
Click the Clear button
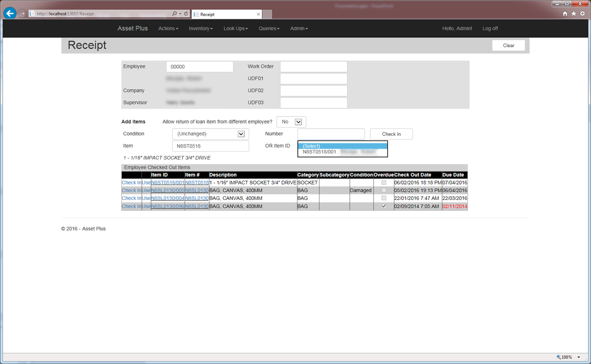point(509,45)
